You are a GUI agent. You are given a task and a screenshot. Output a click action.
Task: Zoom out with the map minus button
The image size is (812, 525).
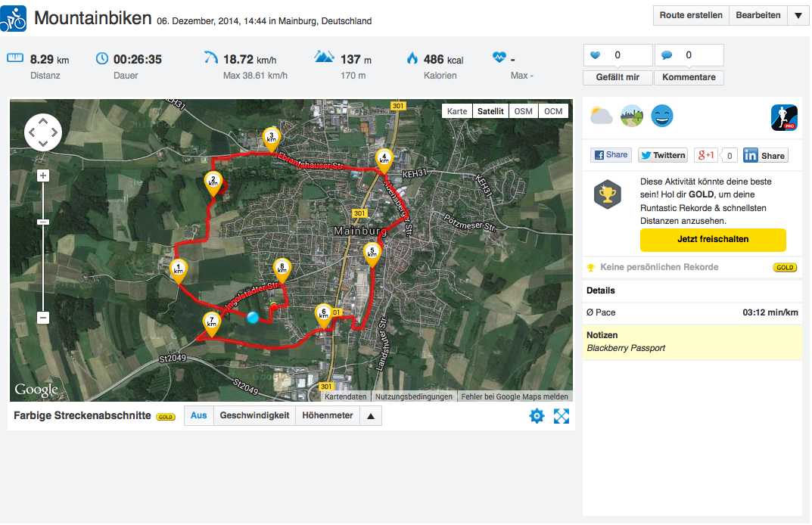(x=43, y=318)
